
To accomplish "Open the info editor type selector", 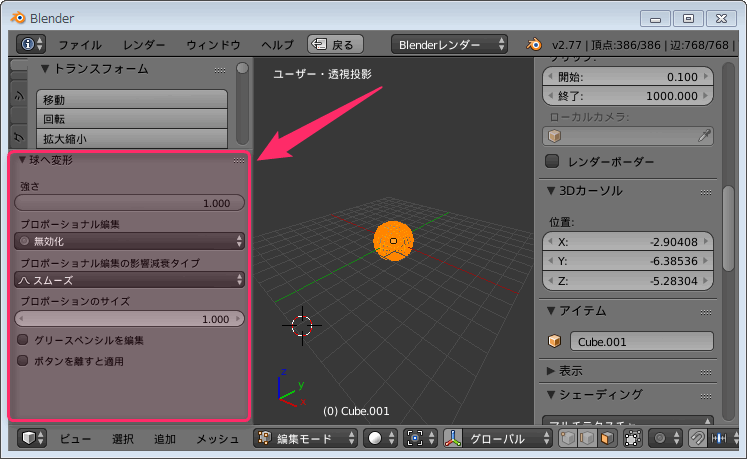I will [x=31, y=44].
